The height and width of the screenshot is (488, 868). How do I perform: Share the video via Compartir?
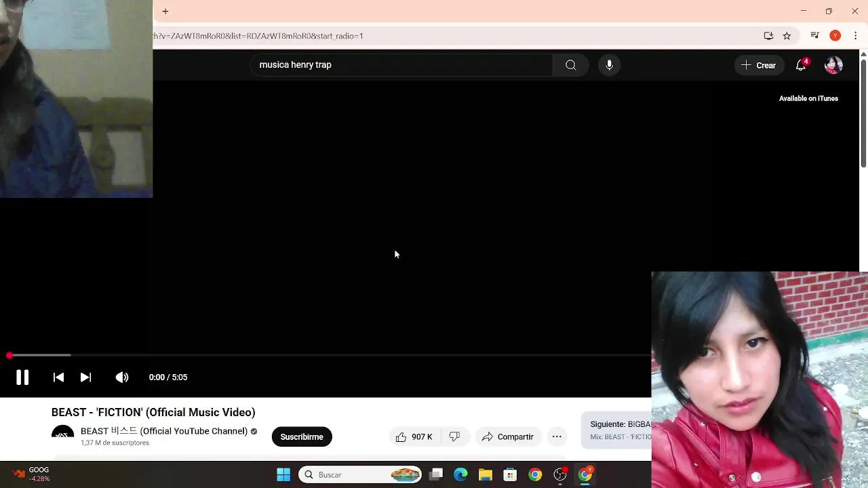pyautogui.click(x=508, y=436)
